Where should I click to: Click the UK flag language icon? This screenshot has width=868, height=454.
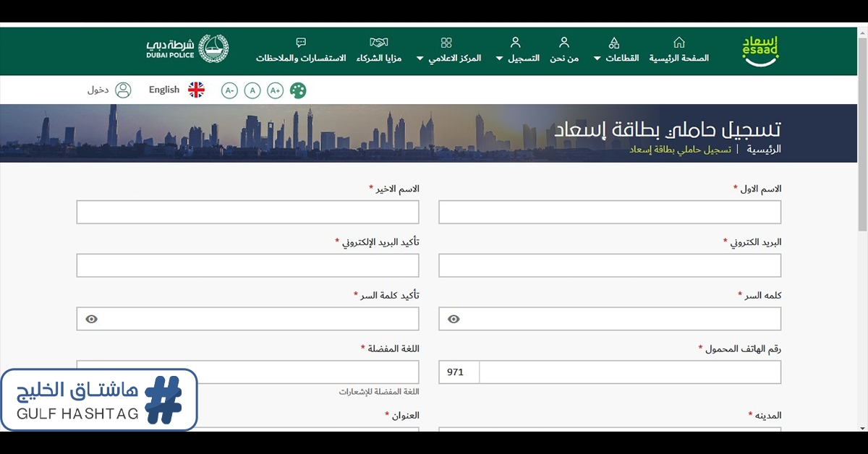click(196, 90)
